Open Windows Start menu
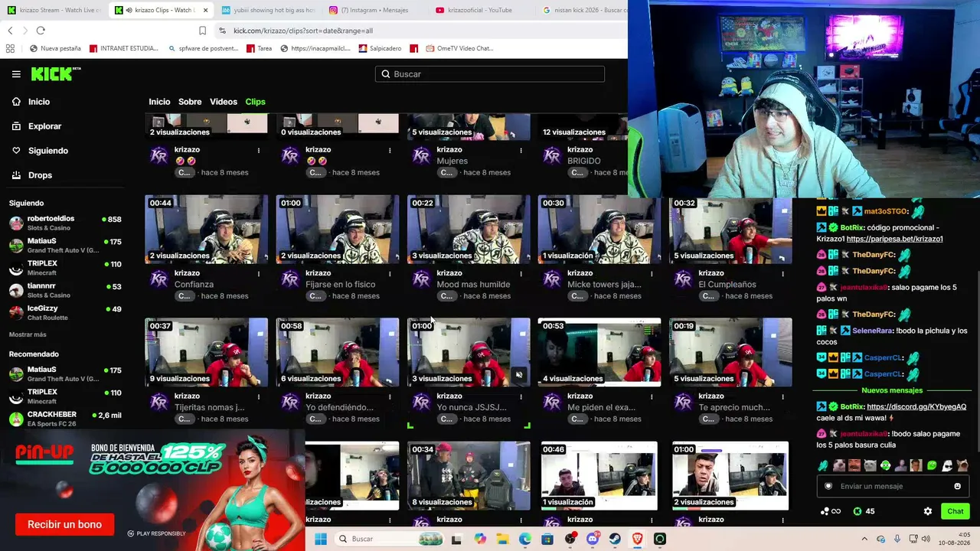The width and height of the screenshot is (980, 551). point(321,539)
